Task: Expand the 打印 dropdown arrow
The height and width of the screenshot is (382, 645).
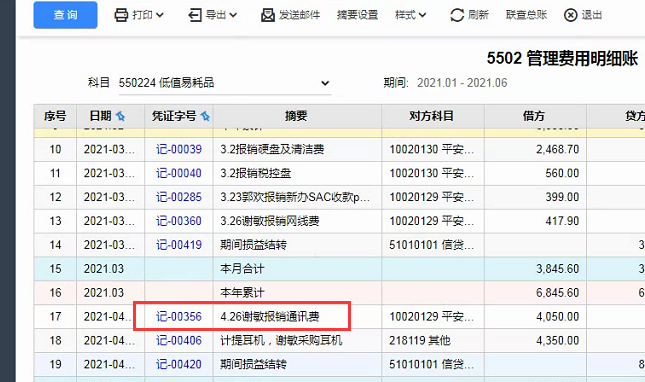Action: click(160, 15)
